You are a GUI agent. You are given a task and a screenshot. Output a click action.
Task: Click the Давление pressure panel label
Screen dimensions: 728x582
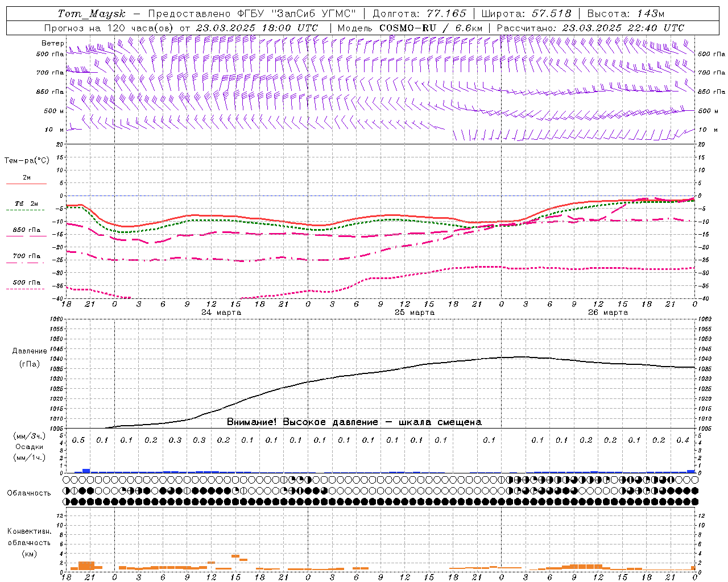click(x=29, y=351)
